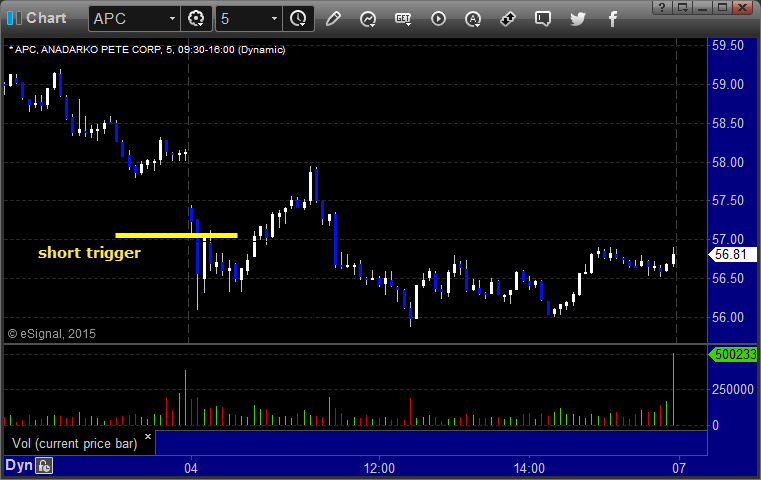
Task: Click the blue Chart window icon
Action: [14, 18]
